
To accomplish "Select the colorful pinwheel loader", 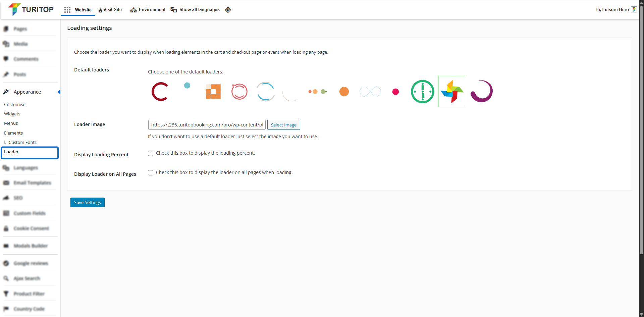I will coord(452,92).
